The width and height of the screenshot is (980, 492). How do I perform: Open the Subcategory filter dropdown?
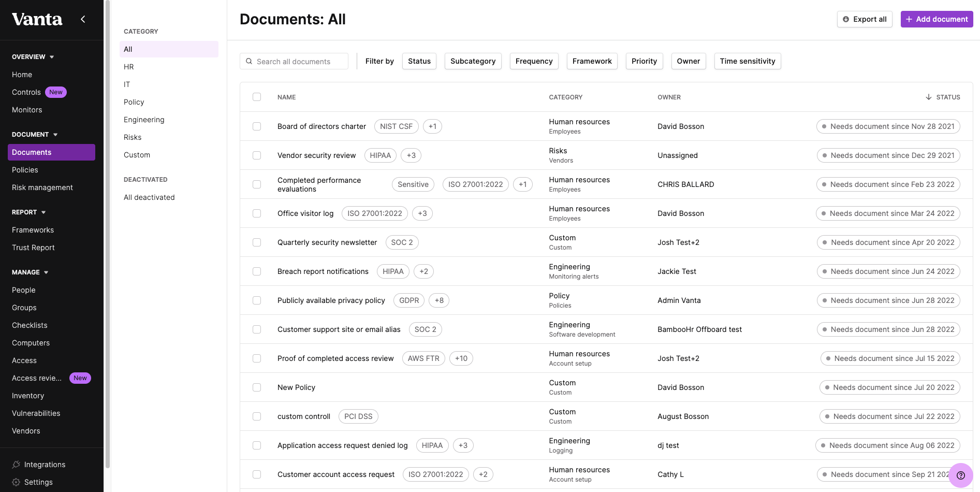point(473,61)
